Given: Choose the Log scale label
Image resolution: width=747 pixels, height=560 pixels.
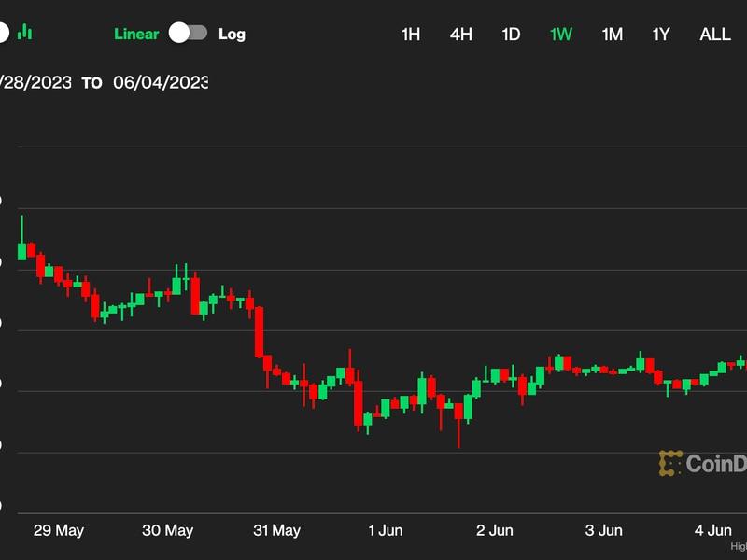Looking at the screenshot, I should tap(232, 35).
